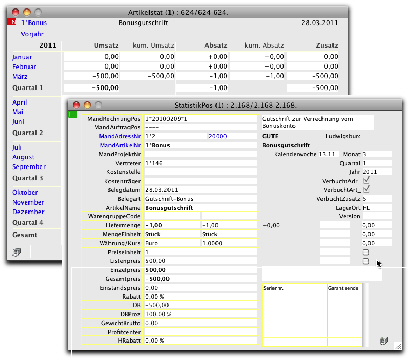Click the Rabatt field showing 0,00 %
Image resolution: width=416 pixels, height=361 pixels.
click(200, 296)
